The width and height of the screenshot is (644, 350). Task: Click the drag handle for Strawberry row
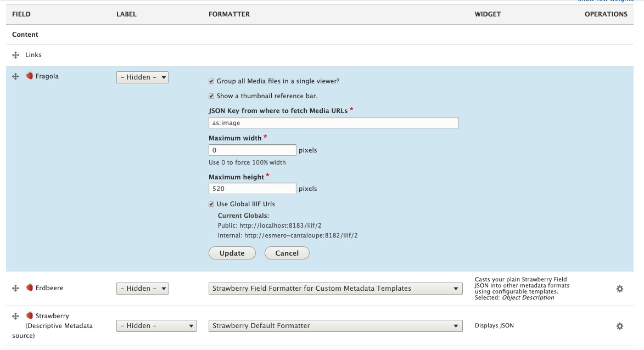click(x=15, y=316)
